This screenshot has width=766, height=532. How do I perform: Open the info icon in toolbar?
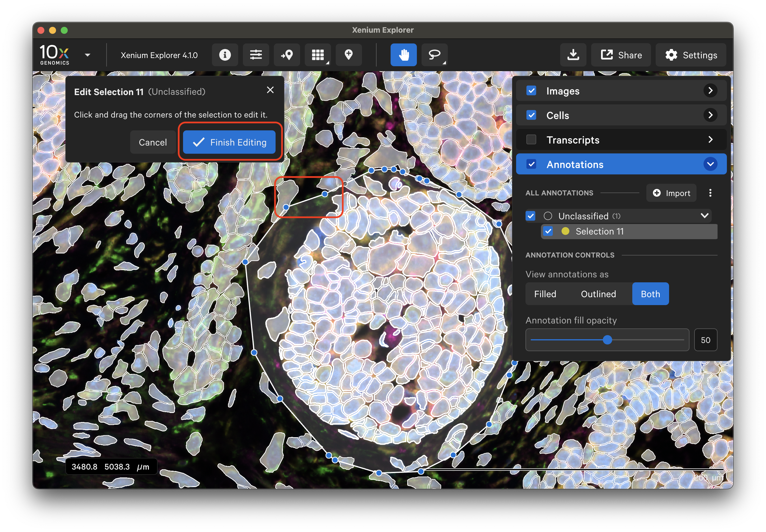(225, 55)
